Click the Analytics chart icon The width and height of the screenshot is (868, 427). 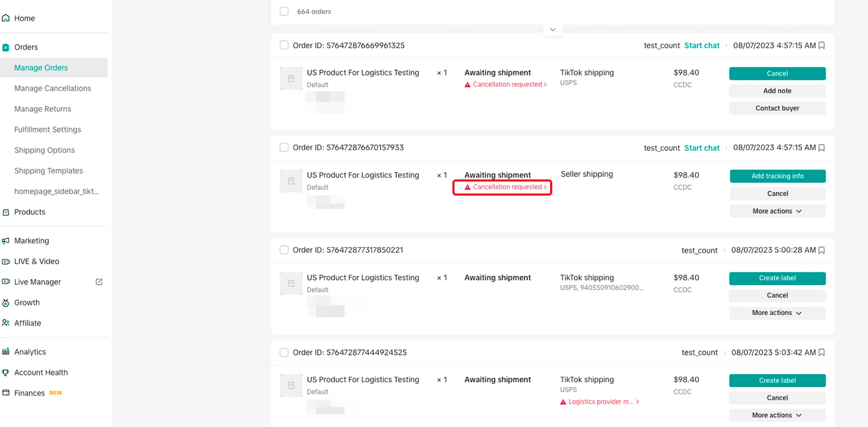pyautogui.click(x=6, y=352)
